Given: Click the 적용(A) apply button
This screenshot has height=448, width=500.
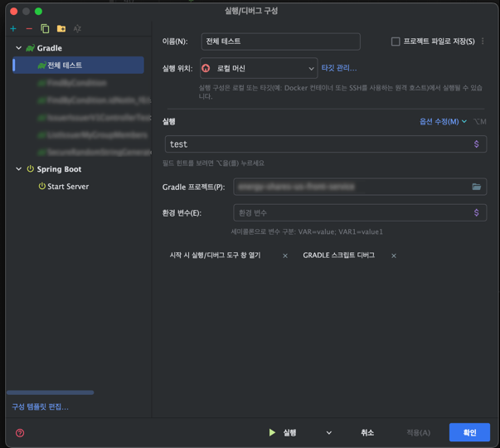Looking at the screenshot, I should 419,433.
